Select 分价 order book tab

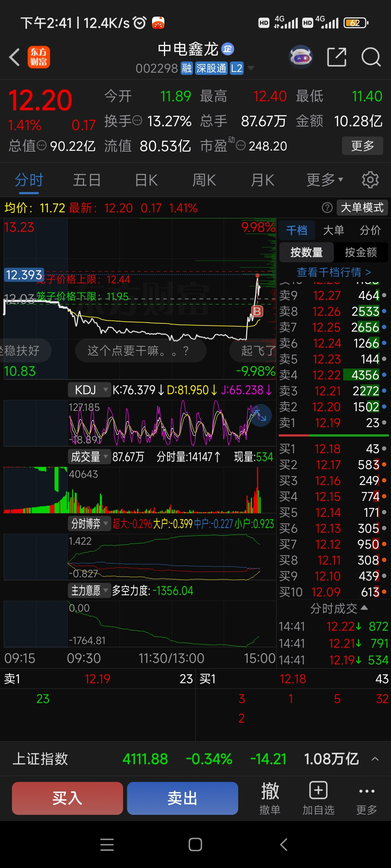click(370, 230)
